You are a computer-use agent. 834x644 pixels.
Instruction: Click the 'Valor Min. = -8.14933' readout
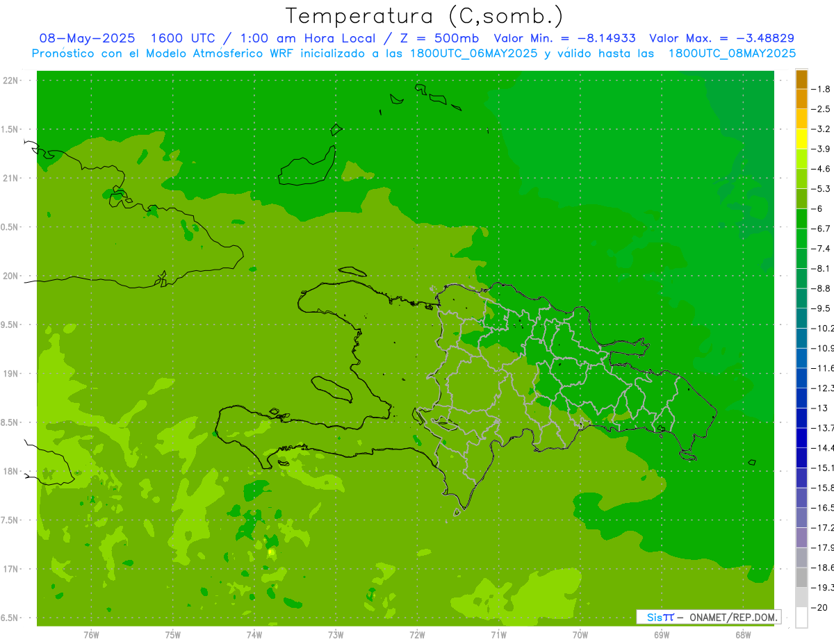click(564, 38)
